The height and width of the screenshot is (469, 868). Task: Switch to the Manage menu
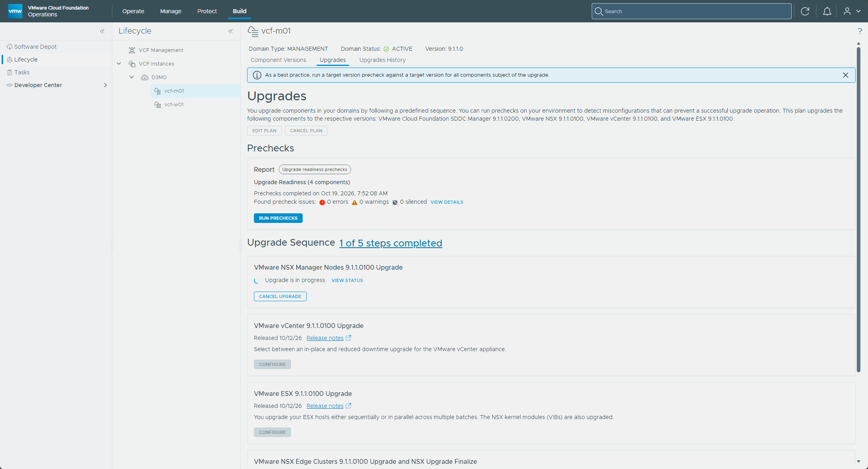pos(171,11)
